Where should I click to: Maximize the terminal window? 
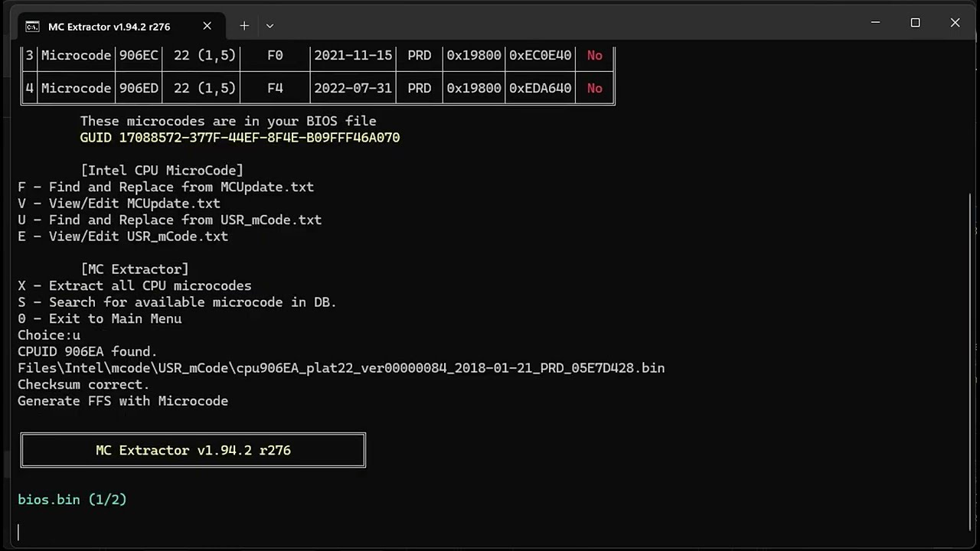(x=915, y=23)
